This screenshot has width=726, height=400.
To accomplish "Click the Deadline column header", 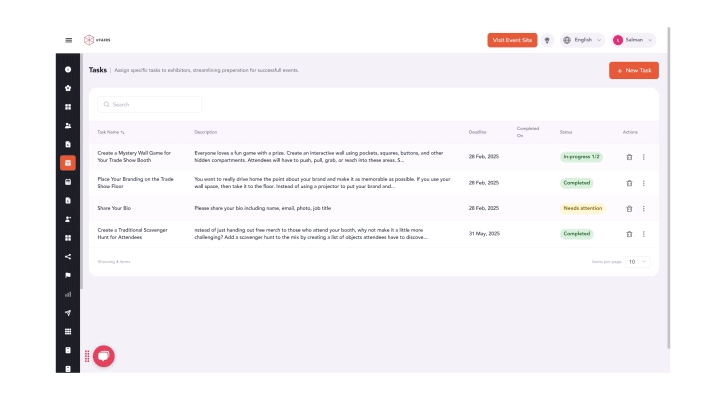I will [477, 132].
